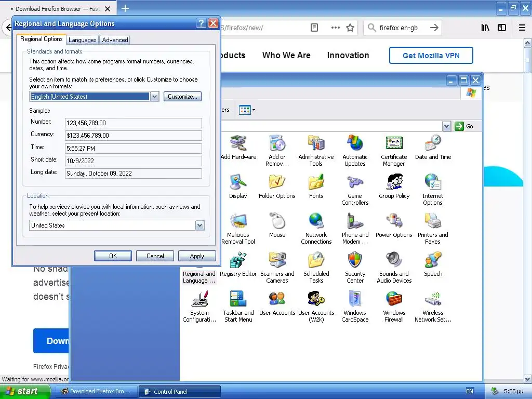Screen dimensions: 532x399
Task: Click the Short date sample field
Action: 134,161
